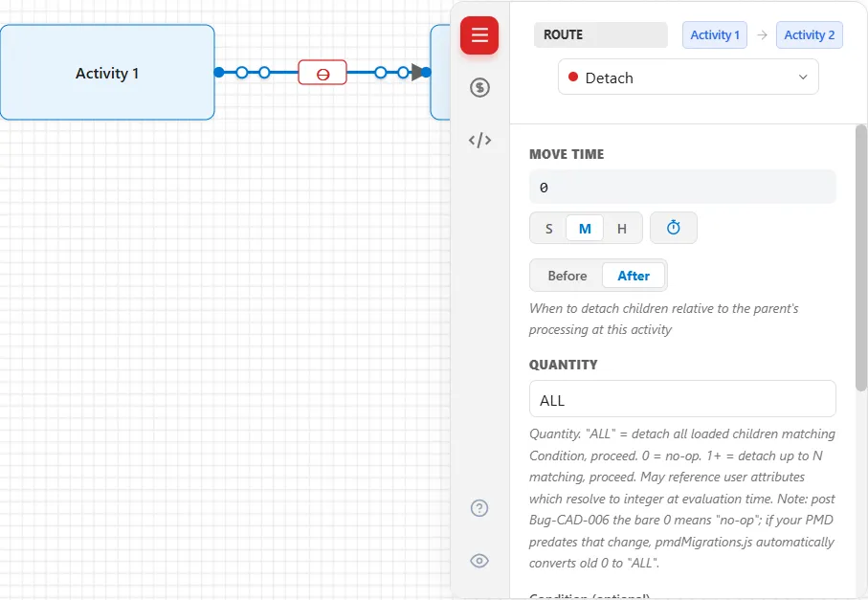Click the Activity 2 breadcrumb chip

click(x=810, y=34)
